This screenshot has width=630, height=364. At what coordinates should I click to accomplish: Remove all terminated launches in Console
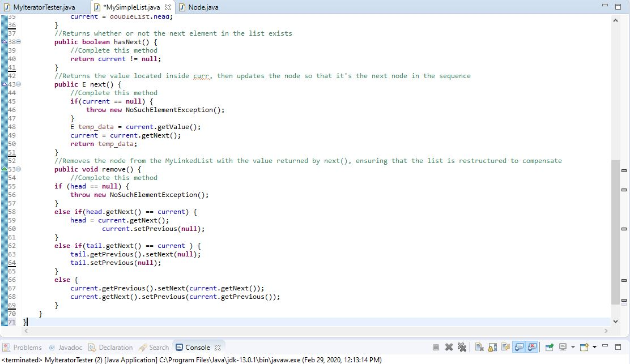pyautogui.click(x=462, y=347)
